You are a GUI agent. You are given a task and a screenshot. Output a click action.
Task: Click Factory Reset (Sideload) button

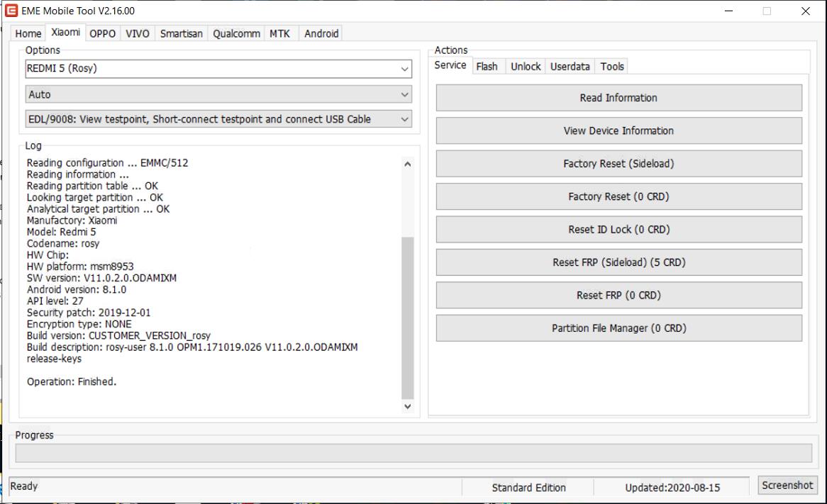tap(618, 164)
